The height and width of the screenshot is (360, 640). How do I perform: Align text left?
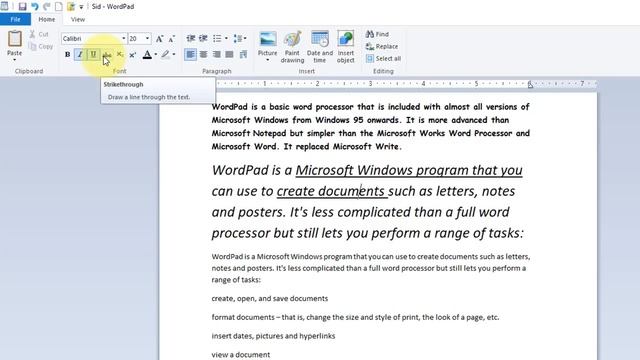190,54
